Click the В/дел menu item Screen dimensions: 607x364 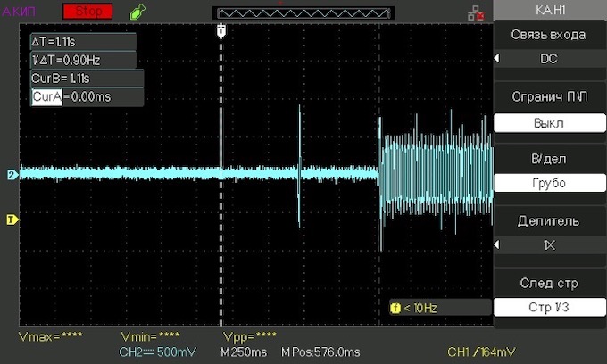pos(549,159)
